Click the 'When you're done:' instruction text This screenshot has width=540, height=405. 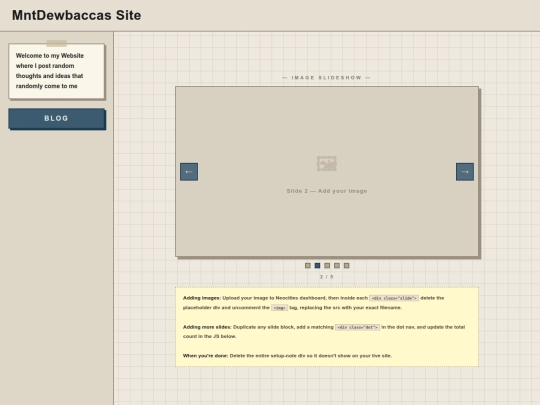pyautogui.click(x=205, y=356)
